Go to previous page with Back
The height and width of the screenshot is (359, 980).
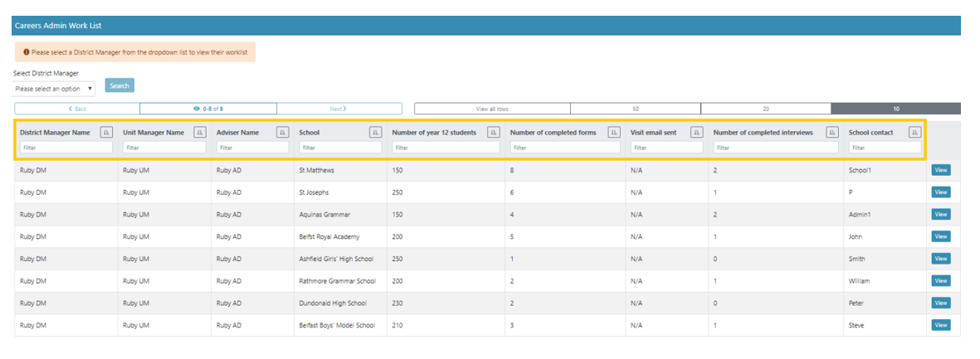[x=77, y=109]
